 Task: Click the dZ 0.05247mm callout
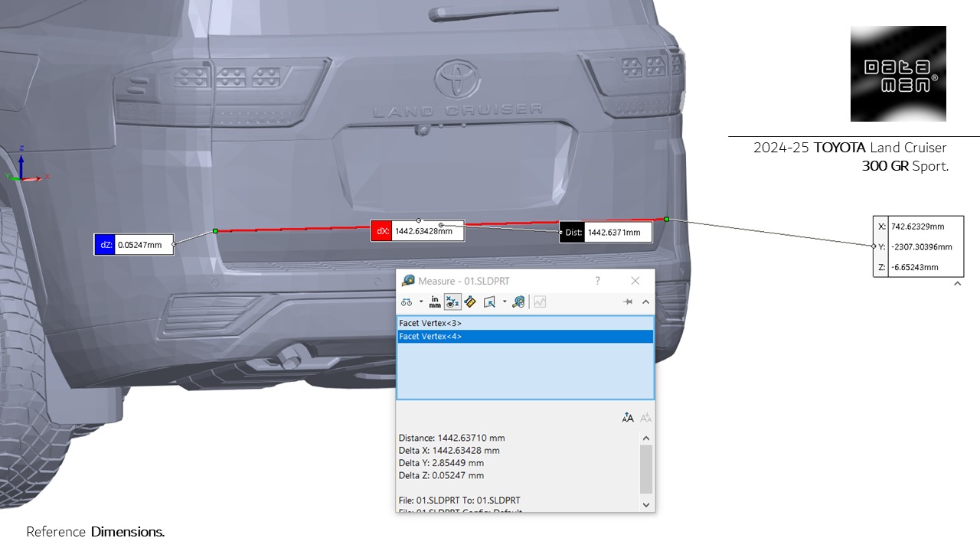pyautogui.click(x=134, y=245)
